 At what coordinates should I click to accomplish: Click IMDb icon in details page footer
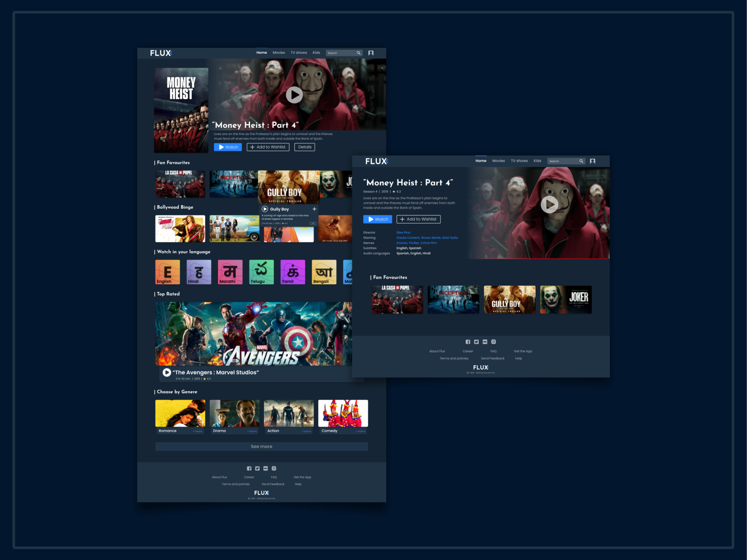point(485,342)
